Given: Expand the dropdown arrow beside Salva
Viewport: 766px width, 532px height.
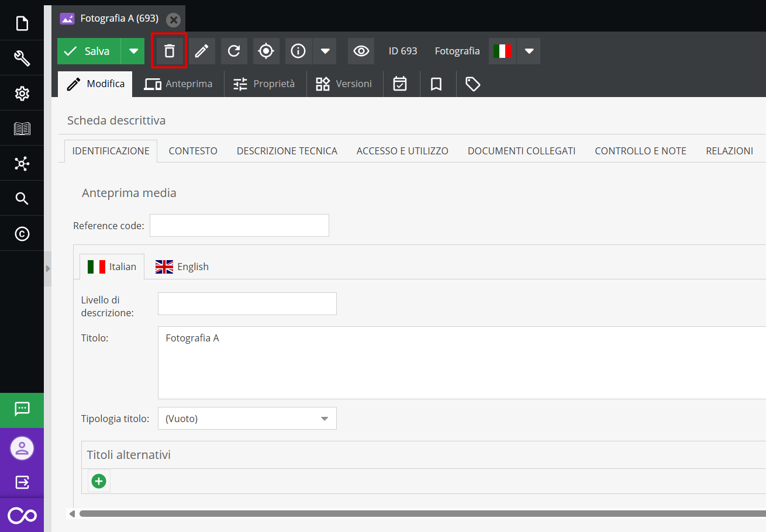Looking at the screenshot, I should coord(133,51).
